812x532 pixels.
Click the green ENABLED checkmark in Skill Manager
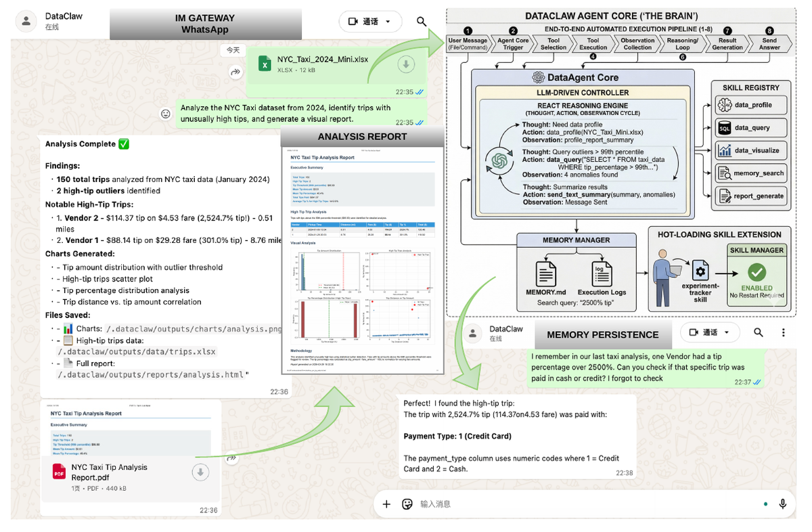point(757,272)
